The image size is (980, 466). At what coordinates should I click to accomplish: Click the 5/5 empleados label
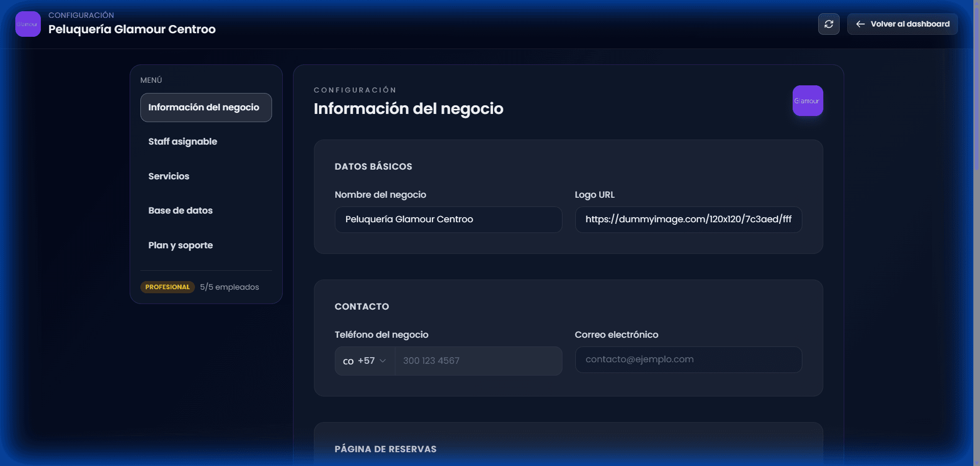point(229,287)
